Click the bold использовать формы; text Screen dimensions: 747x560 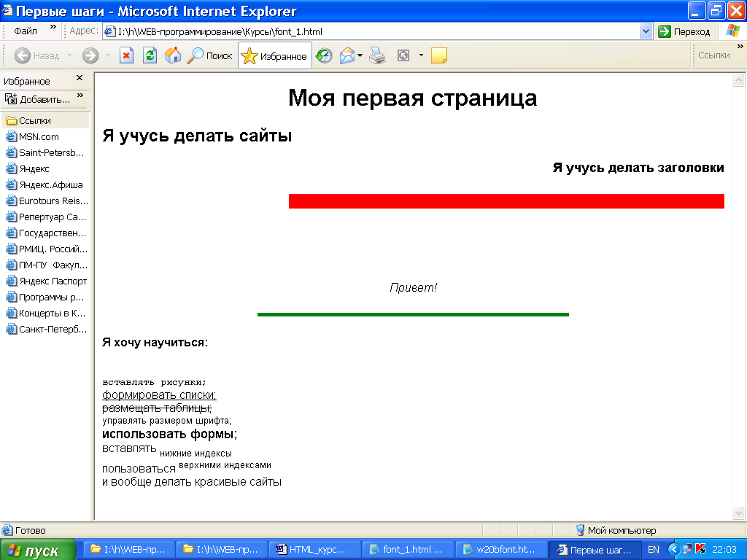[x=169, y=434]
